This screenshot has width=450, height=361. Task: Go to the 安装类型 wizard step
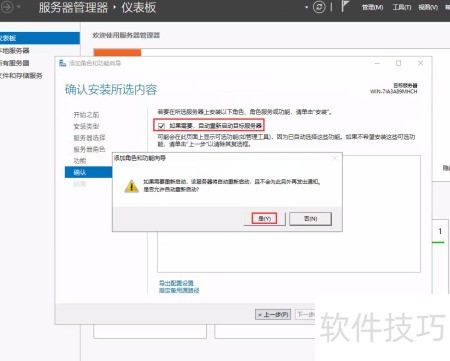tap(86, 126)
